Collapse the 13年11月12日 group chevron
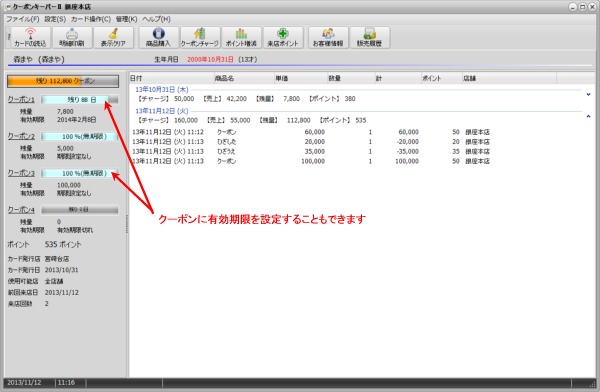The height and width of the screenshot is (392, 600). pos(588,116)
